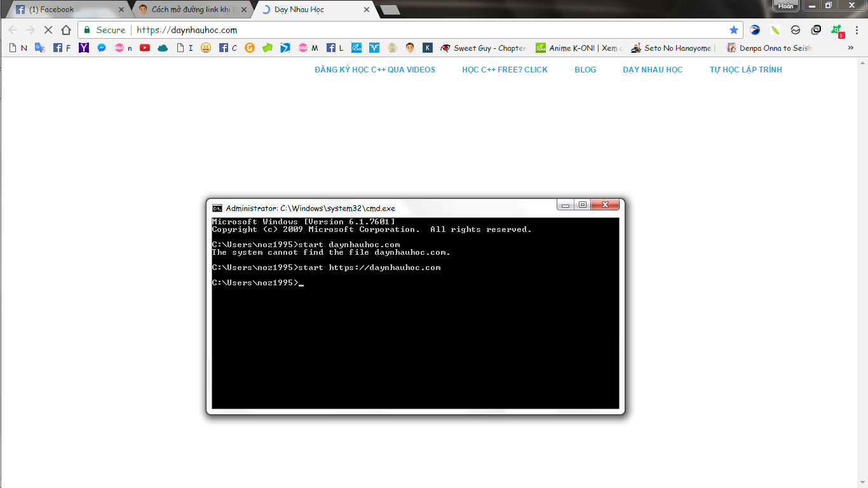This screenshot has width=868, height=488.
Task: View site security info via Secure padlock
Action: point(88,30)
